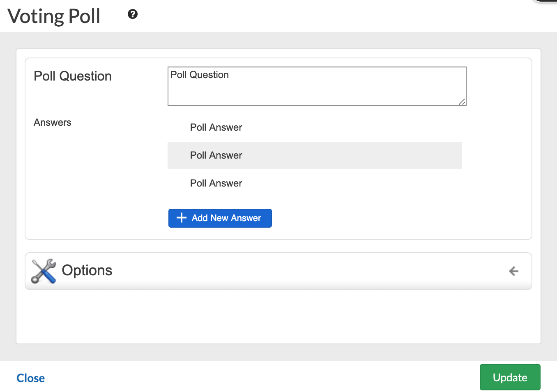
Task: Grab the text area resize handle
Action: 462,102
